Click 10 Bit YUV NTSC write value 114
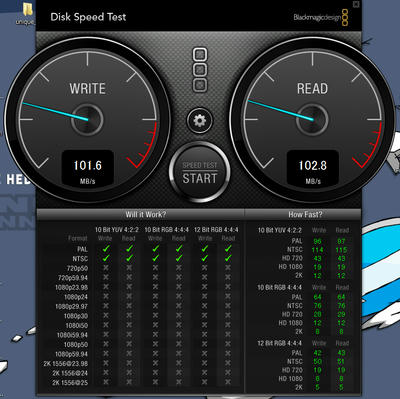The image size is (400, 399). pos(317,250)
